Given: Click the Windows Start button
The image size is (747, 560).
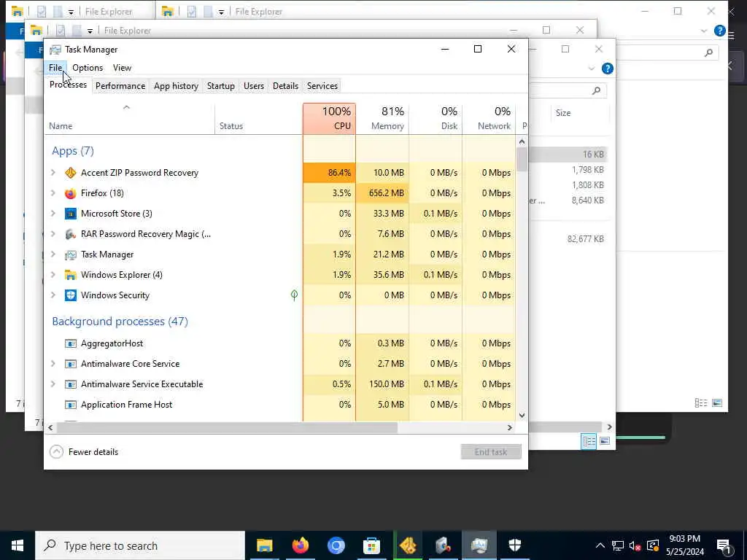Looking at the screenshot, I should pyautogui.click(x=18, y=545).
